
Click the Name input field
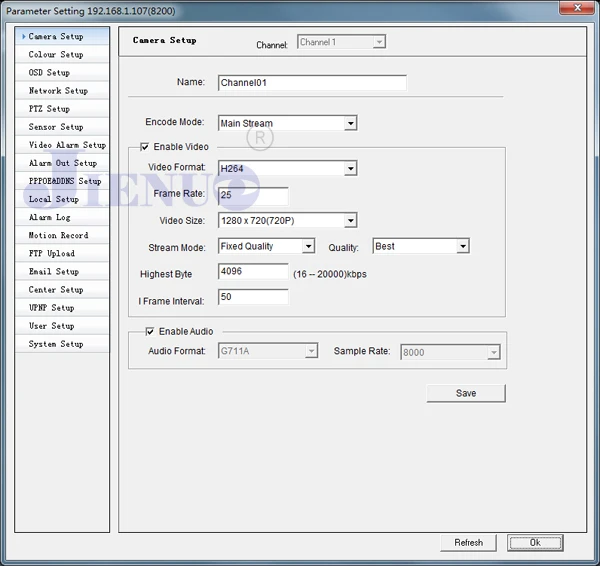(312, 83)
